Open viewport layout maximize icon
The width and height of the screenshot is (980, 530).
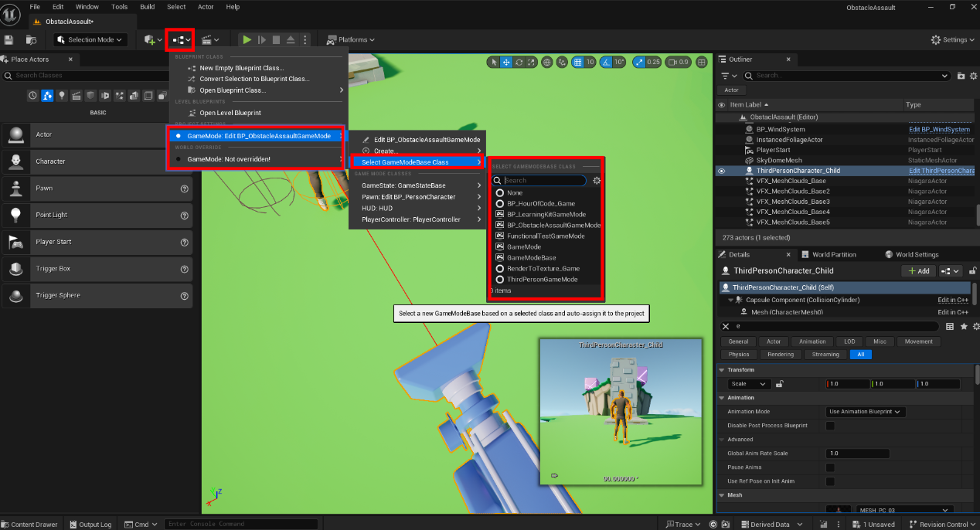(701, 62)
